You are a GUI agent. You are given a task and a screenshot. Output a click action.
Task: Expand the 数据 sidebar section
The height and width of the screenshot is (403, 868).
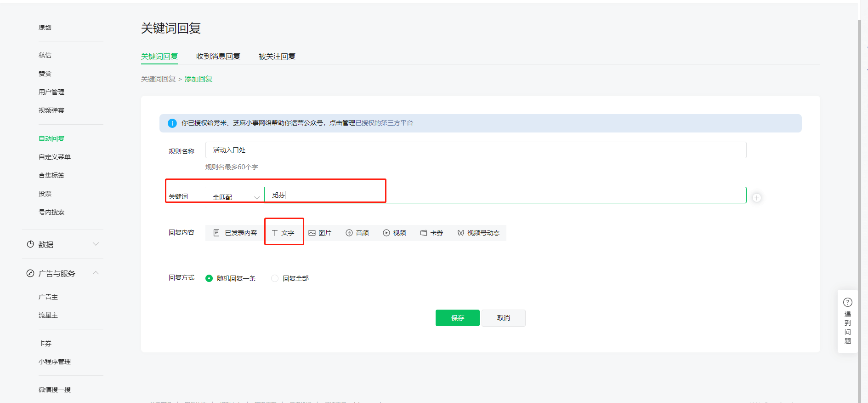click(96, 244)
